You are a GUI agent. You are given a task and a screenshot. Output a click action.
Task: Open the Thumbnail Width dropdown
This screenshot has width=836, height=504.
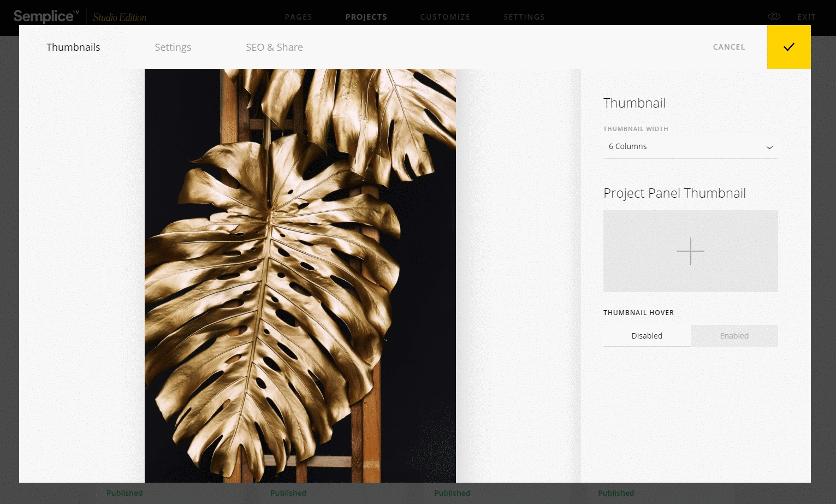point(690,146)
